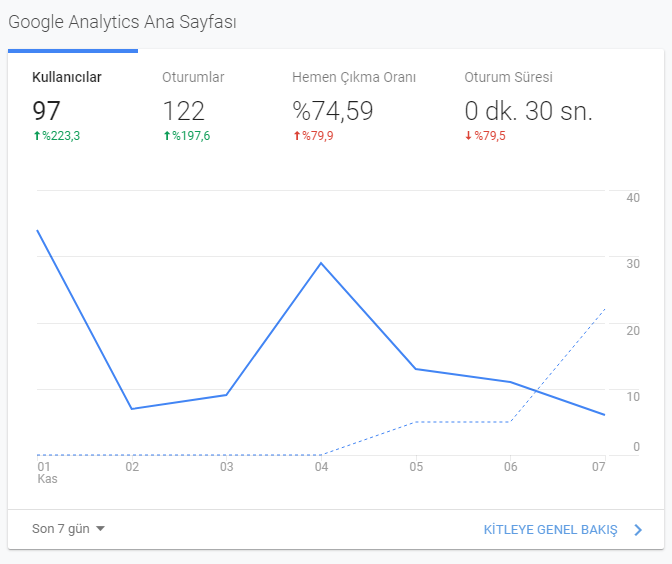Click the y-axis label 20
The height and width of the screenshot is (564, 672).
[x=633, y=331]
